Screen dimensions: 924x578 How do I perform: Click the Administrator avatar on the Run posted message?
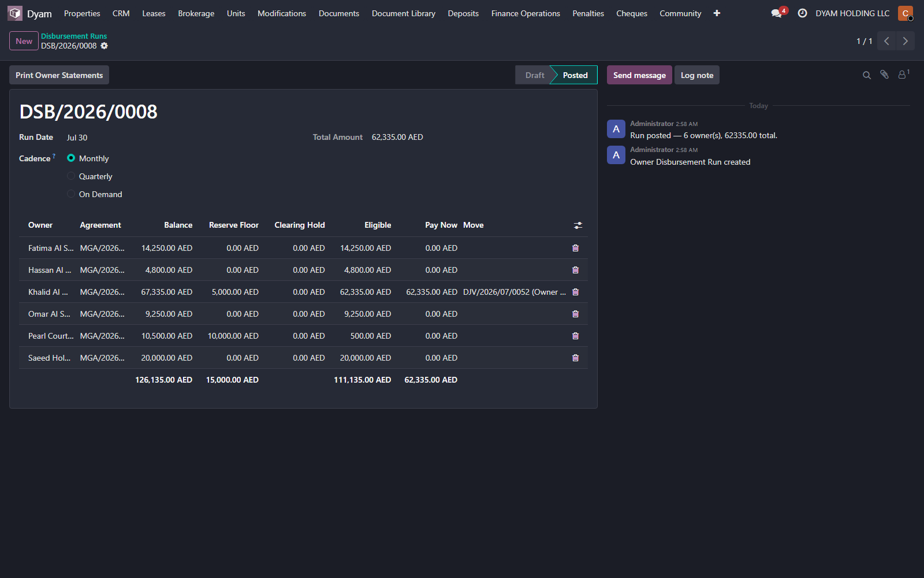[x=616, y=129]
